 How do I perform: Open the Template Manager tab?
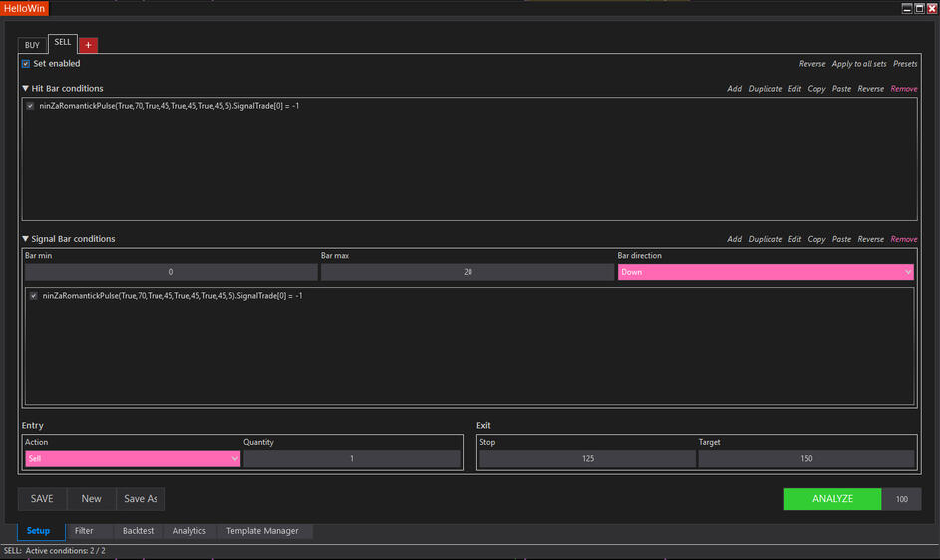262,531
